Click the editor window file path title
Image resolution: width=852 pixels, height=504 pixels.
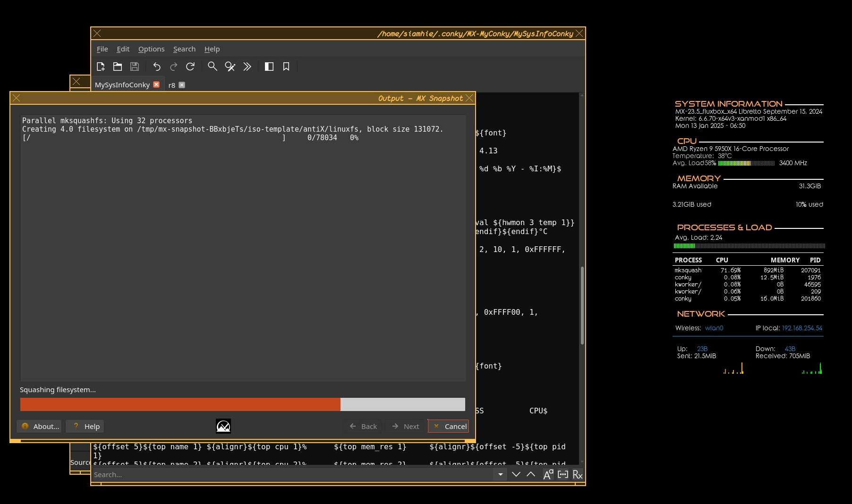point(475,34)
